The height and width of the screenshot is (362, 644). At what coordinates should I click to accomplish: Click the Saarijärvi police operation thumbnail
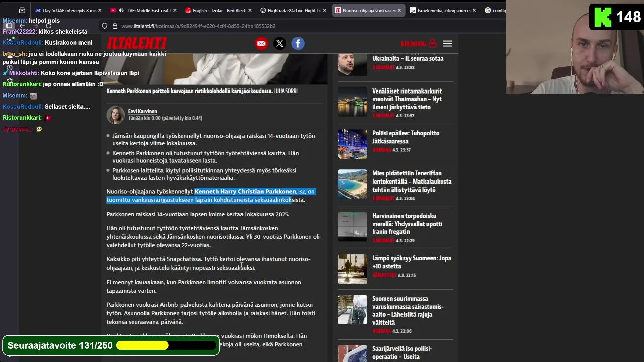(352, 353)
